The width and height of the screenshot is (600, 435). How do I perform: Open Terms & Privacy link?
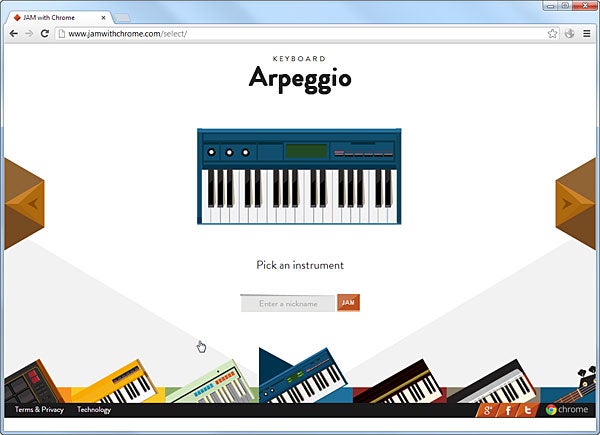click(x=39, y=410)
